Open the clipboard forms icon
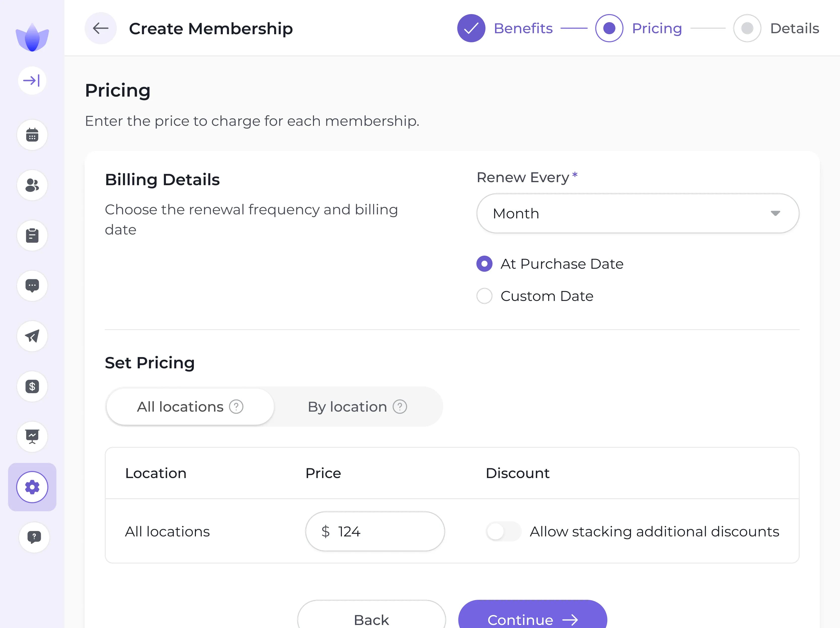 coord(32,235)
